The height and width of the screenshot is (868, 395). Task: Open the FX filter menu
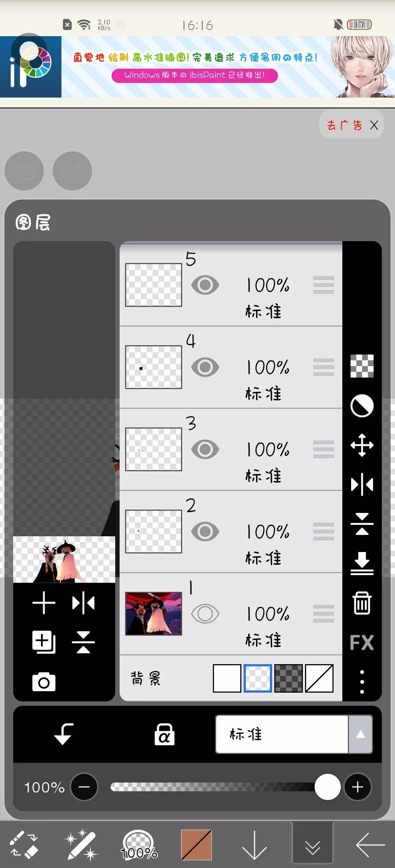(x=362, y=643)
